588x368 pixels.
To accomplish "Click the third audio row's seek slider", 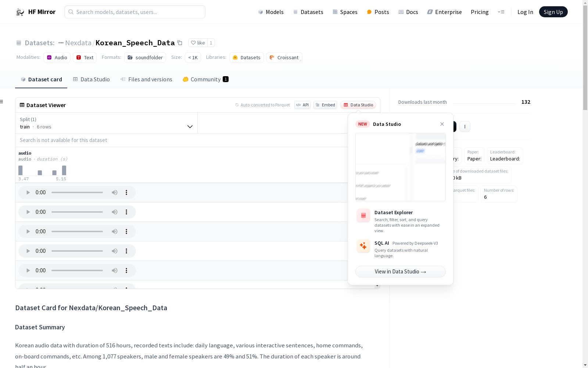I will coord(77,231).
